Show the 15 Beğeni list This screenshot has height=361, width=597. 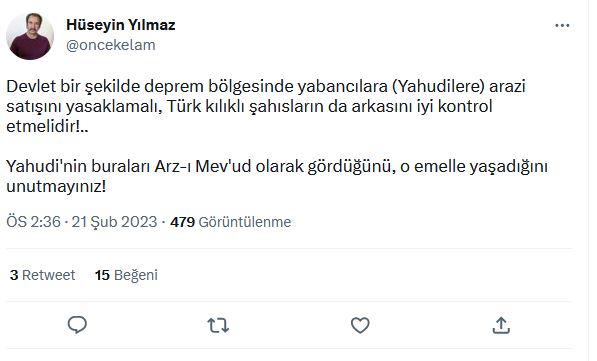[126, 275]
